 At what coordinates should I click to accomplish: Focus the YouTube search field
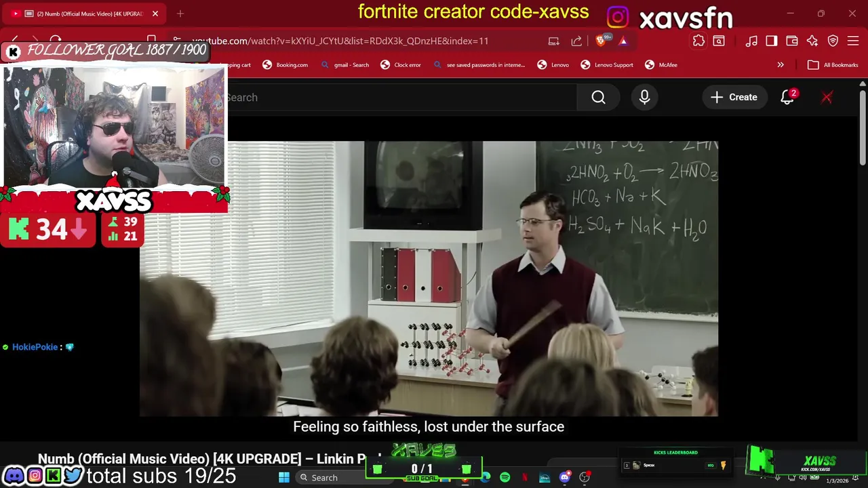[x=402, y=98]
